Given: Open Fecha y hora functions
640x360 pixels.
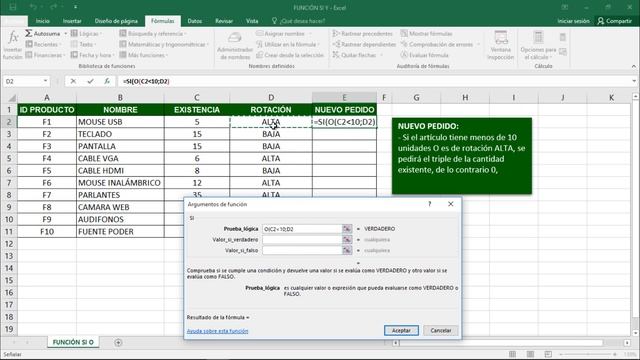Looking at the screenshot, I should (x=92, y=55).
